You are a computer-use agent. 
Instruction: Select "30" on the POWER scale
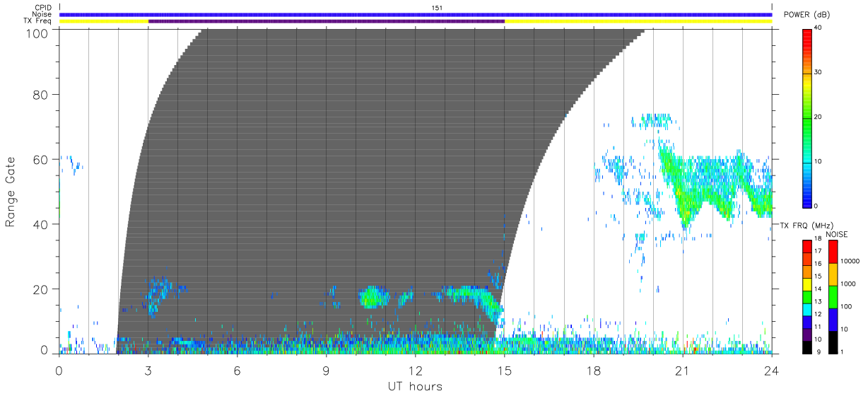819,72
